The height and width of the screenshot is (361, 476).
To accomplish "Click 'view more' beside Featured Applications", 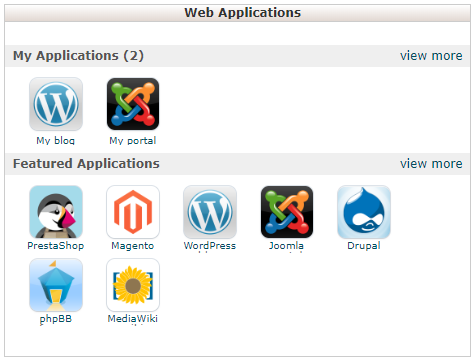I will (x=431, y=164).
